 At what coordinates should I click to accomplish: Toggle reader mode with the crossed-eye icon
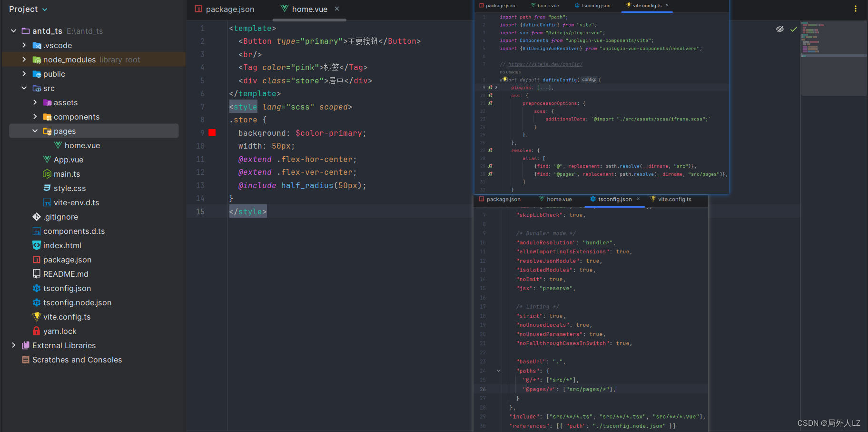[x=779, y=29]
